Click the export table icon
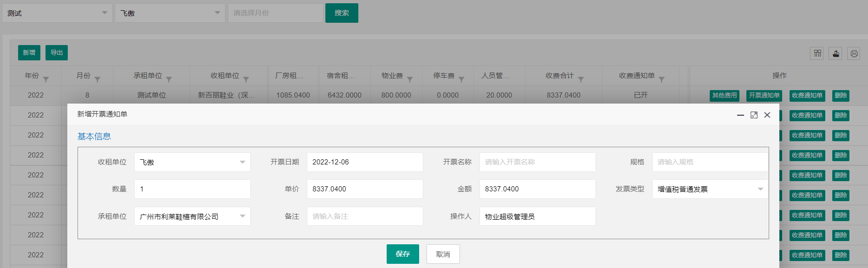The height and width of the screenshot is (268, 868). pyautogui.click(x=836, y=53)
